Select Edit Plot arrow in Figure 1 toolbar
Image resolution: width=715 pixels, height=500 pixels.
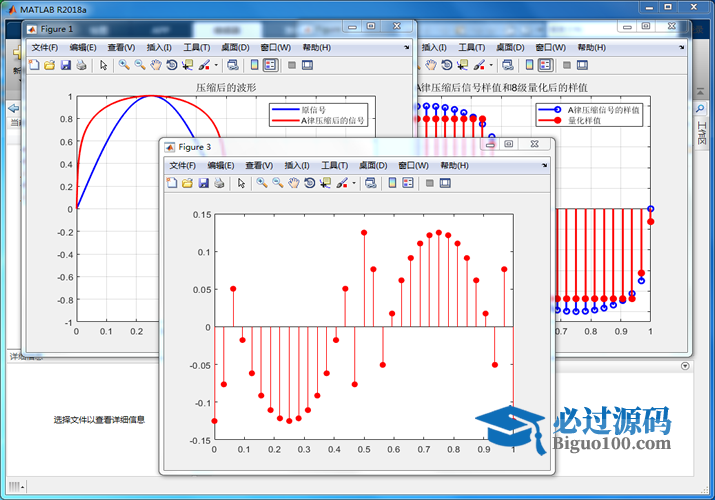104,65
